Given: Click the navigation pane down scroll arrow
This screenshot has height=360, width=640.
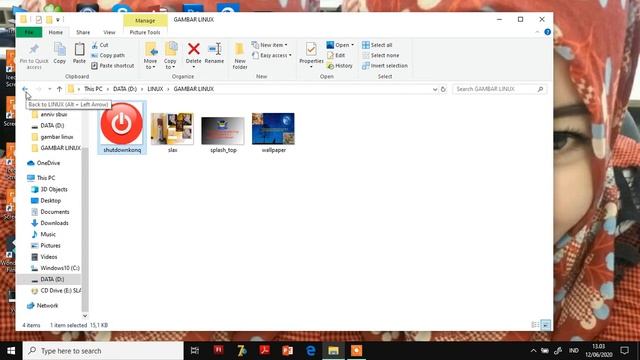Looking at the screenshot, I should coord(85,316).
